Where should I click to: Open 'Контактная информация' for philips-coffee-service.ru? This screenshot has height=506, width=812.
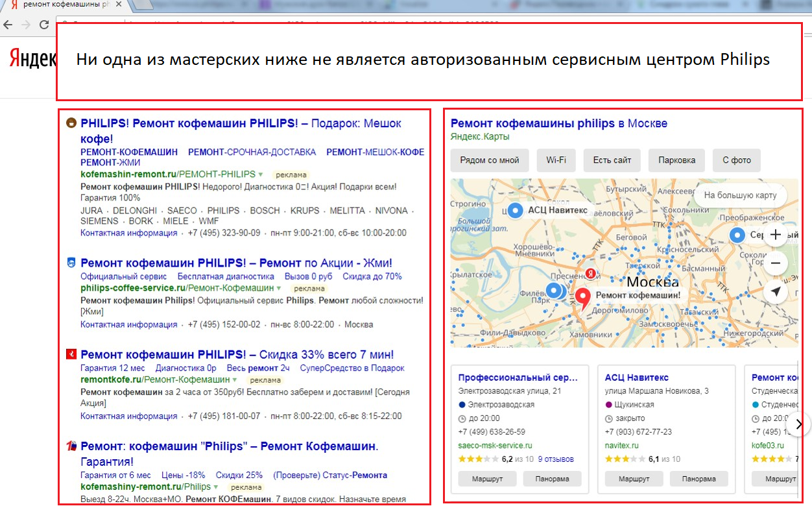[x=128, y=324]
